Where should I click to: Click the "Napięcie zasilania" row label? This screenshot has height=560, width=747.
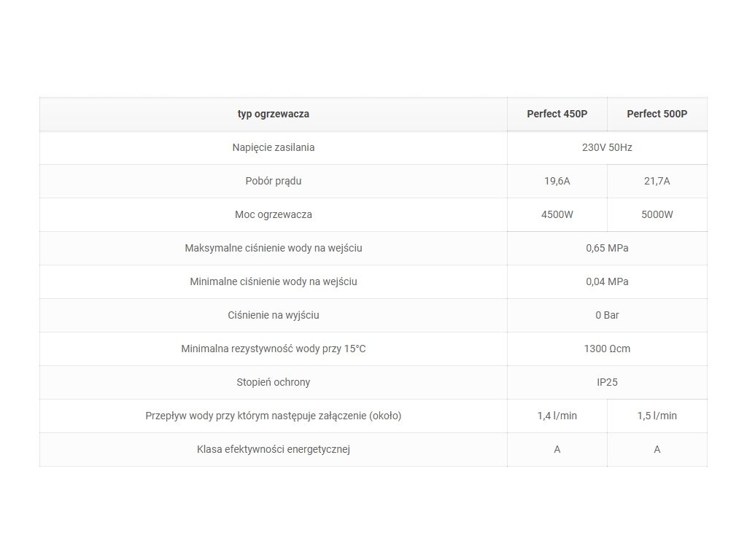(274, 147)
